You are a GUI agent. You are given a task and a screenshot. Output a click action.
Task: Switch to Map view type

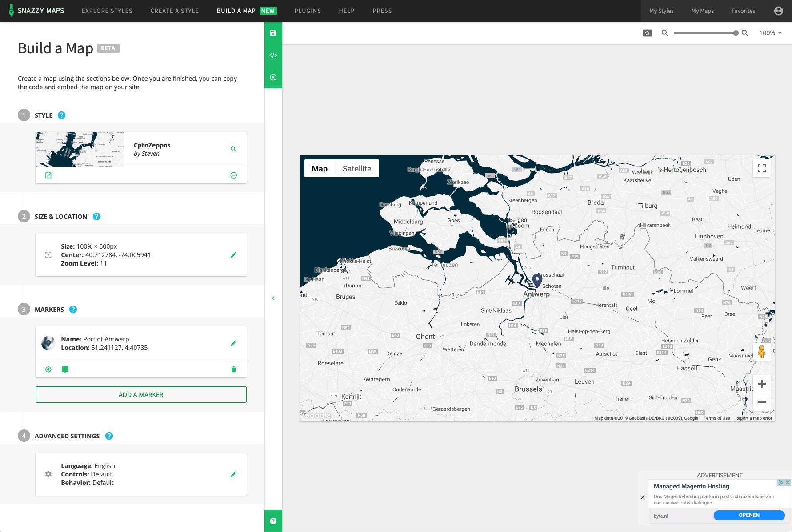pyautogui.click(x=320, y=168)
